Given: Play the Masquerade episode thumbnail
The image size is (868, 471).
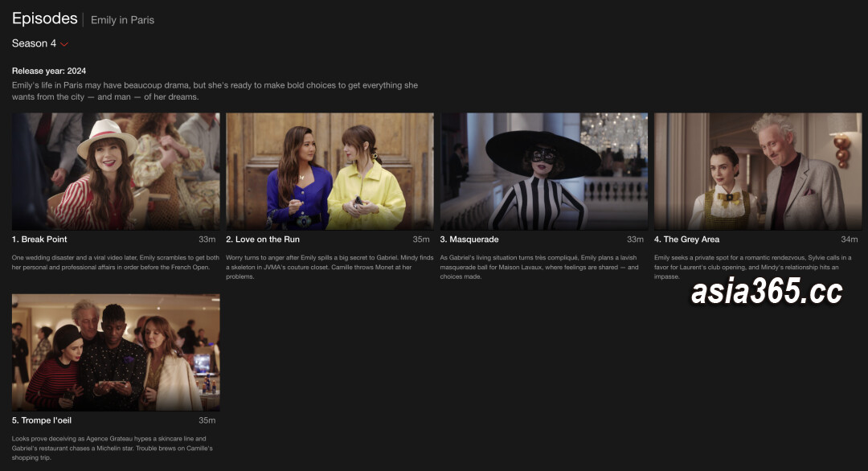Looking at the screenshot, I should click(x=543, y=171).
